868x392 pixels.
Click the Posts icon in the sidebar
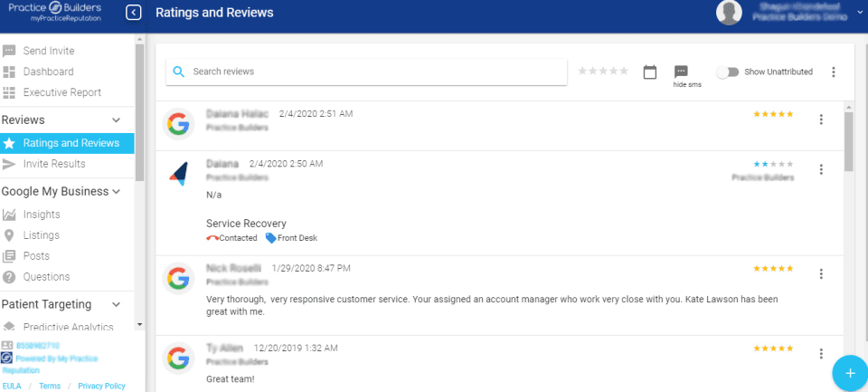9,256
